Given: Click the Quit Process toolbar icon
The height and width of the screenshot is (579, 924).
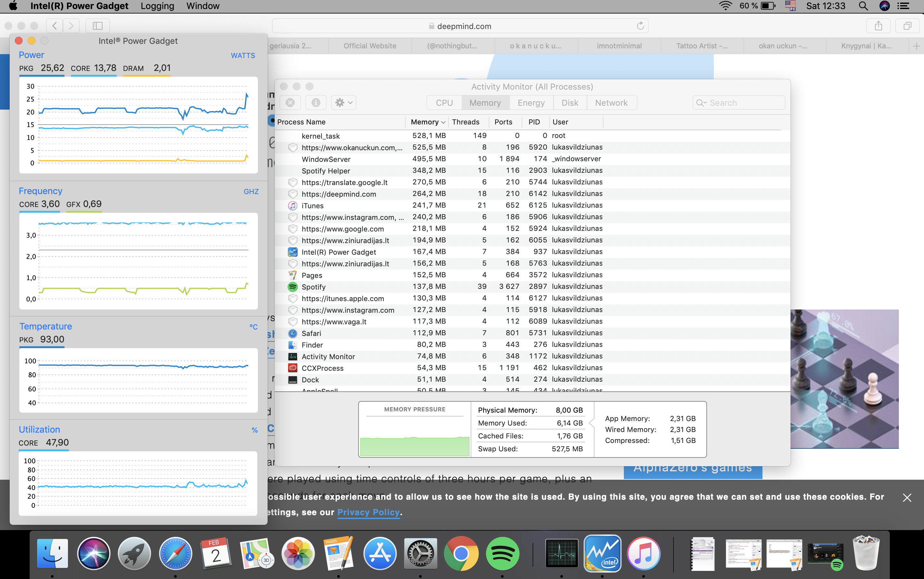Looking at the screenshot, I should (290, 103).
